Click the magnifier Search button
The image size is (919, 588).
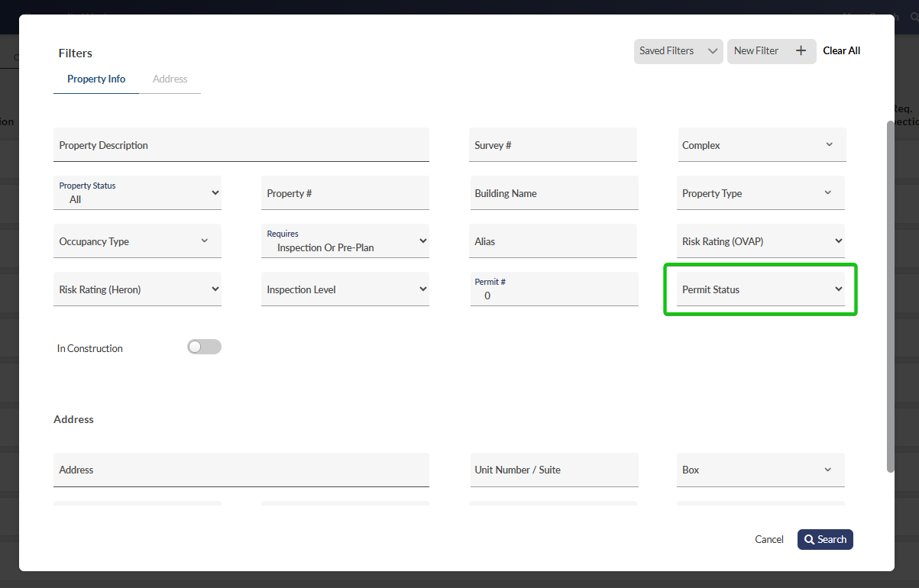(825, 539)
